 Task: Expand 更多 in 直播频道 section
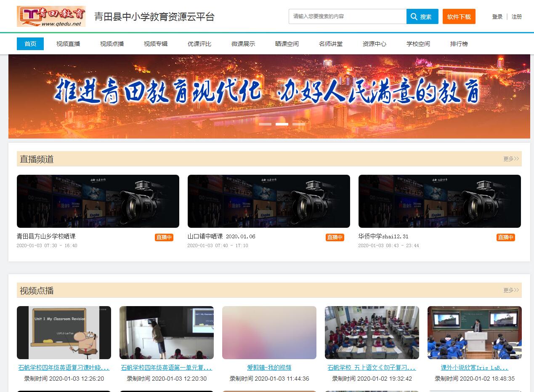[x=511, y=159]
